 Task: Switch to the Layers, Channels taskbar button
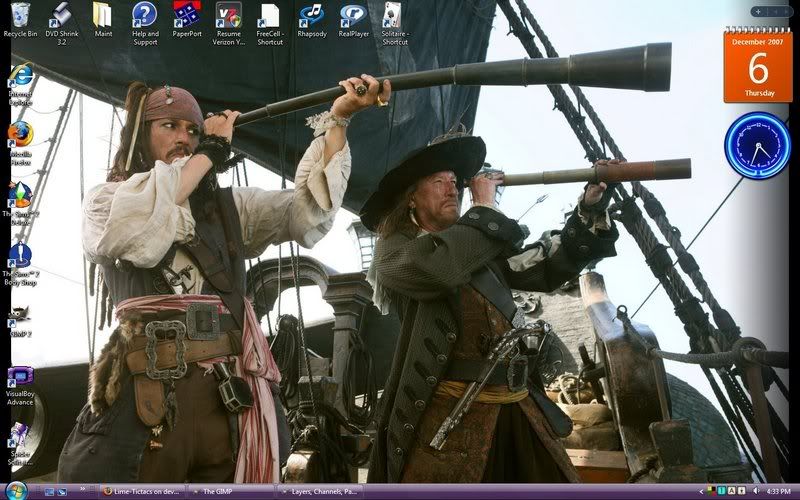tap(320, 492)
